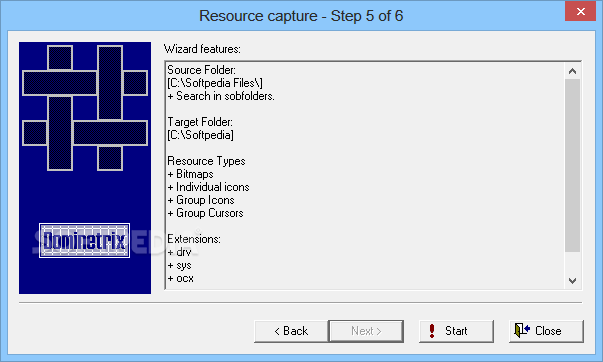
Task: Click the 'Extensions:' heading
Action: tap(194, 239)
